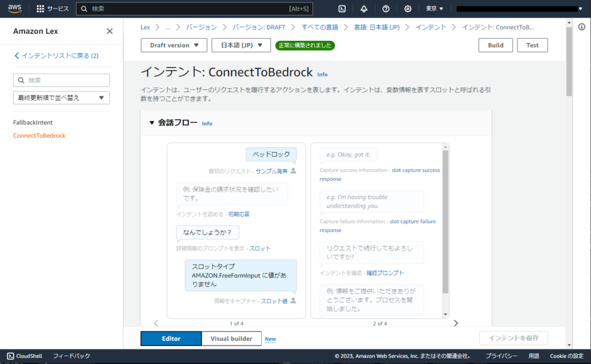Click the magnifier icon in the intent search box
The width and height of the screenshot is (591, 364).
click(21, 80)
